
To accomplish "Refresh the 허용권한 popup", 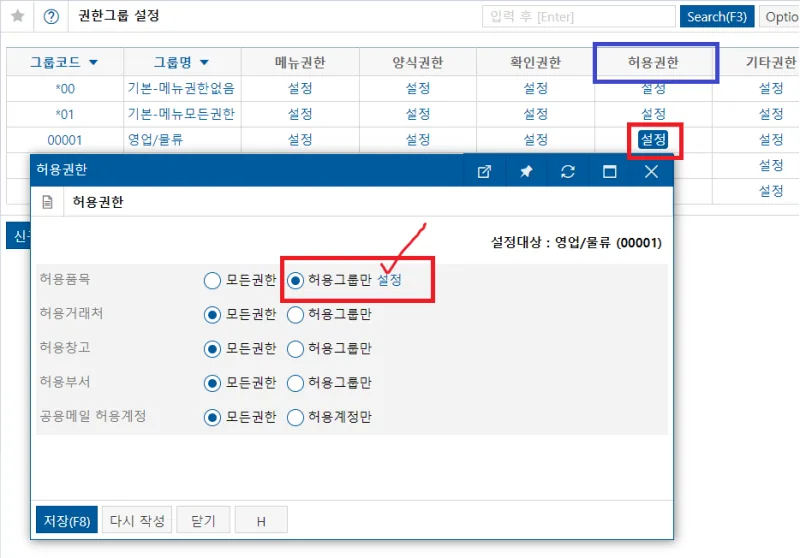I will coord(568,171).
